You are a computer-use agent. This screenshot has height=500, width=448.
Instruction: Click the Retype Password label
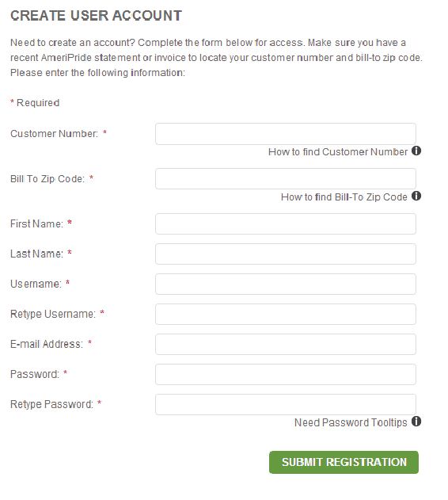(51, 404)
